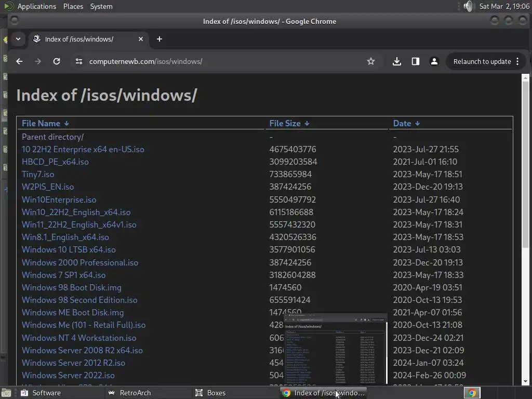
Task: Go back to the previous page
Action: point(19,61)
